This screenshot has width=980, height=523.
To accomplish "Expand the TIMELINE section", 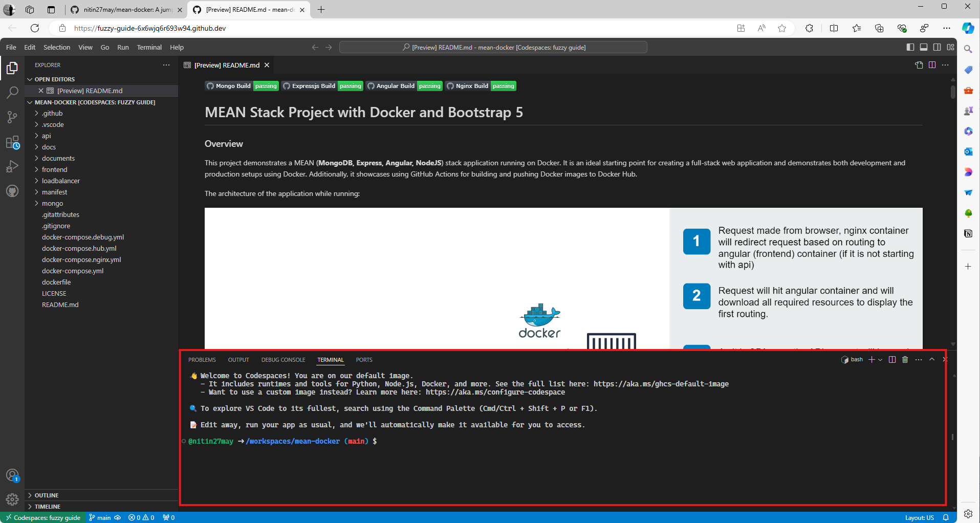I will point(101,507).
